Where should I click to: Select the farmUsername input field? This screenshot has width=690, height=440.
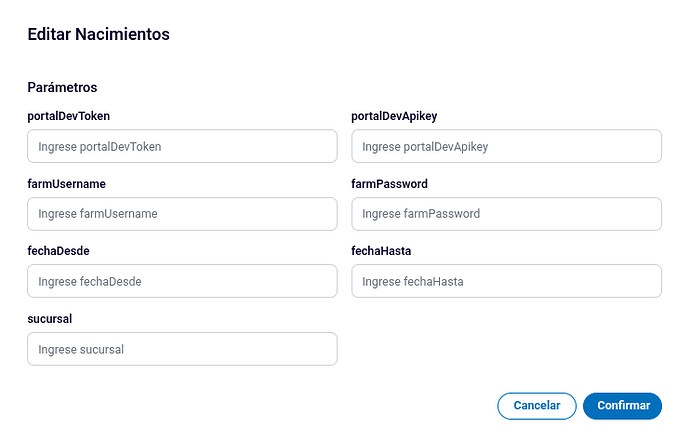pyautogui.click(x=182, y=214)
